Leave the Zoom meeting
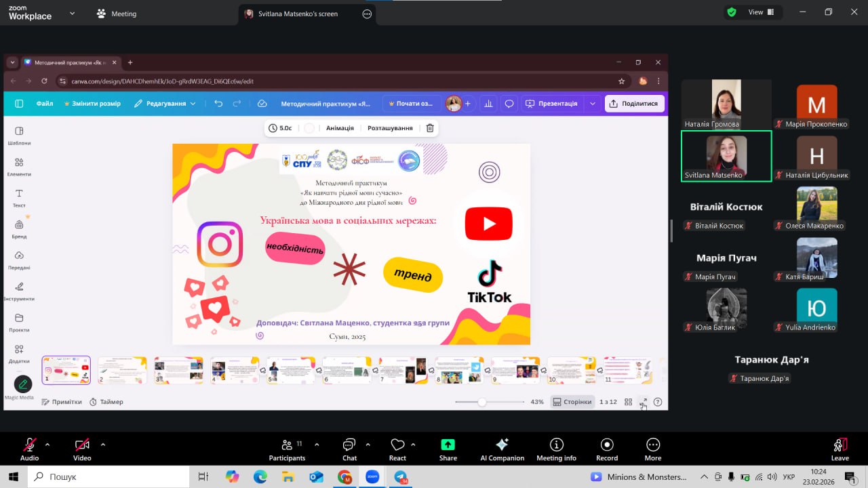The image size is (868, 488). click(x=840, y=449)
